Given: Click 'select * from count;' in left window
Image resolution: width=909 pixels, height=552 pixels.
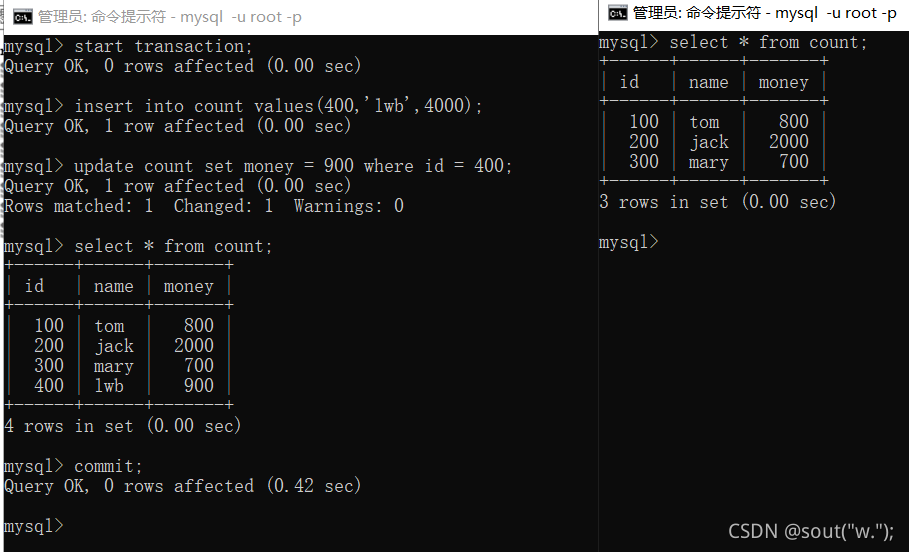Looking at the screenshot, I should click(x=173, y=246).
